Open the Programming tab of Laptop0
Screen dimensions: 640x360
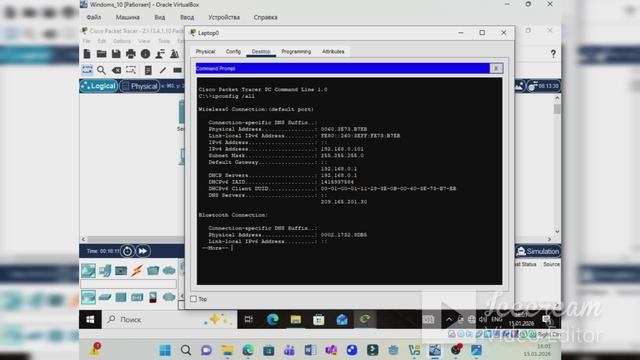pos(296,52)
